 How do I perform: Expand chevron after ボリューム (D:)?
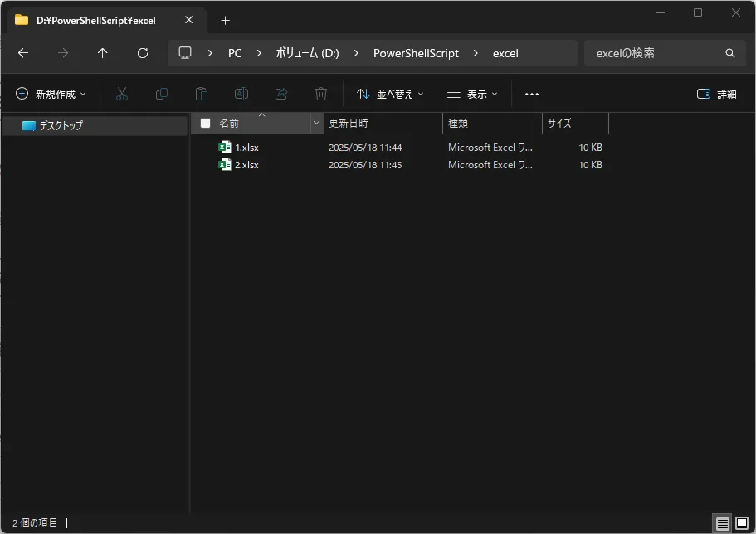point(356,53)
